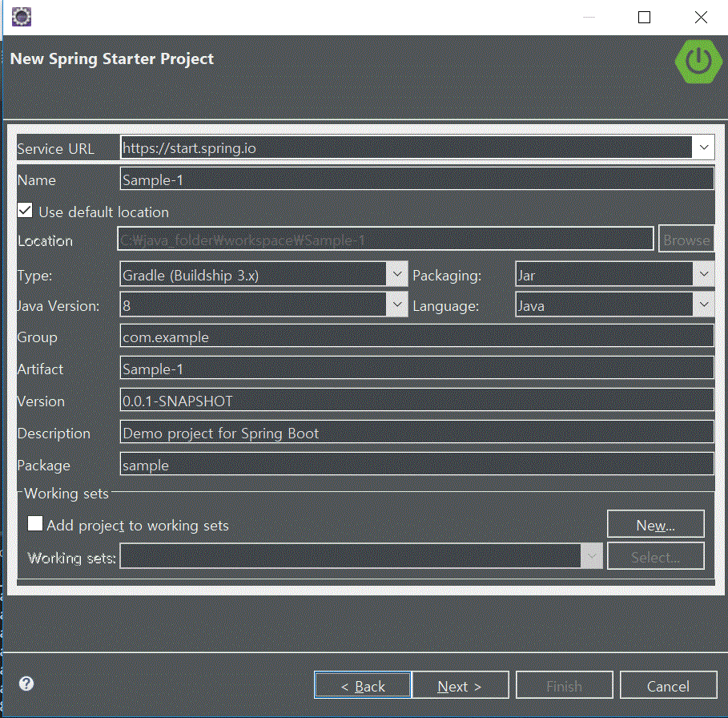Click the Artifact field Sample-1
The image size is (728, 718).
(417, 369)
